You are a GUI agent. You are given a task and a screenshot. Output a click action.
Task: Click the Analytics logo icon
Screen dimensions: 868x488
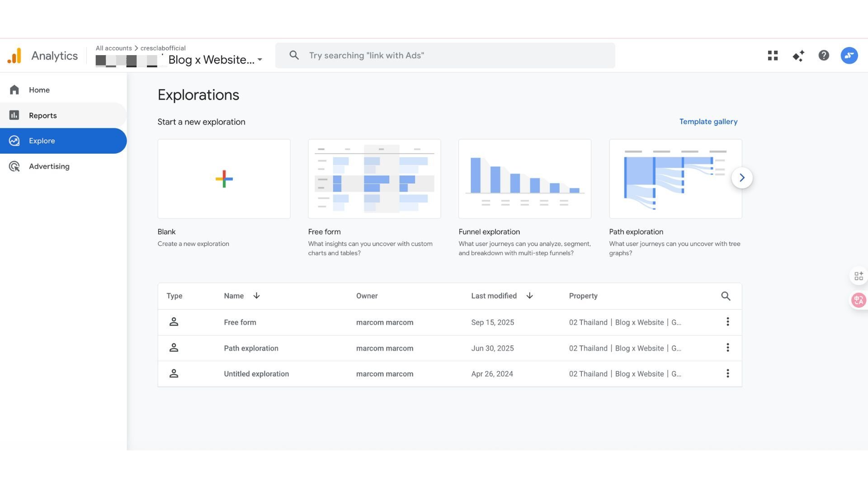tap(14, 56)
